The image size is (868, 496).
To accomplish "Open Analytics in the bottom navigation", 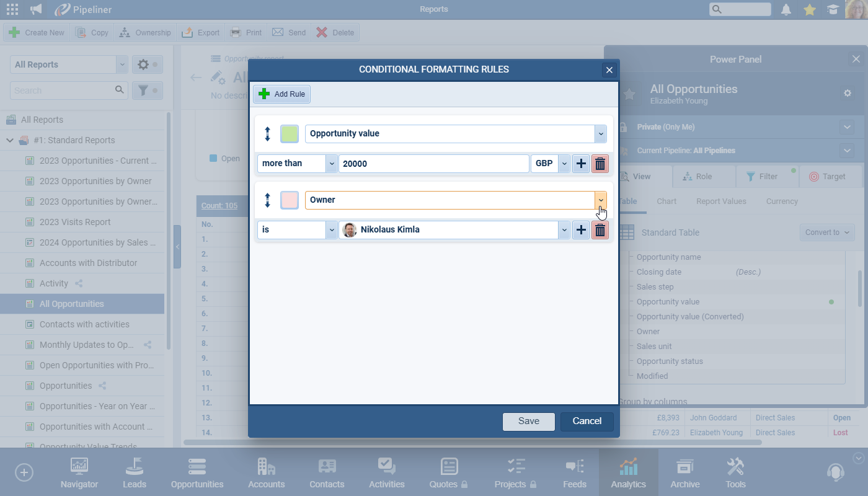I will [x=628, y=472].
